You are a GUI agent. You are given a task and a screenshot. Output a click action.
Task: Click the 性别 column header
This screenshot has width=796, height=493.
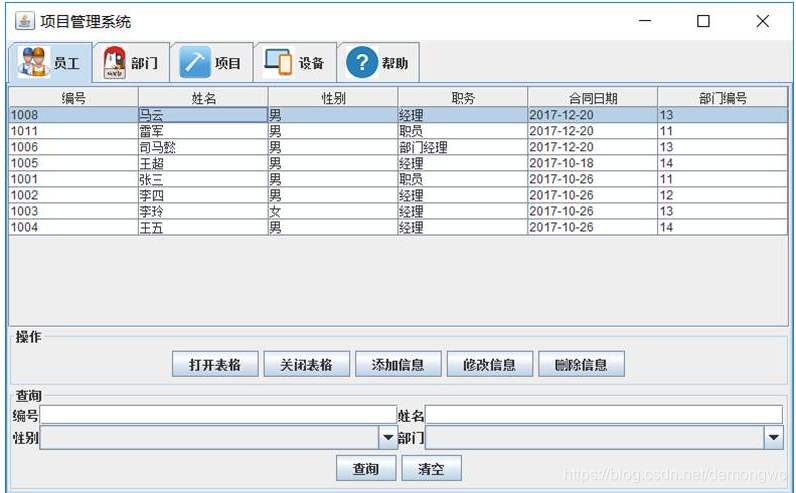(x=333, y=97)
